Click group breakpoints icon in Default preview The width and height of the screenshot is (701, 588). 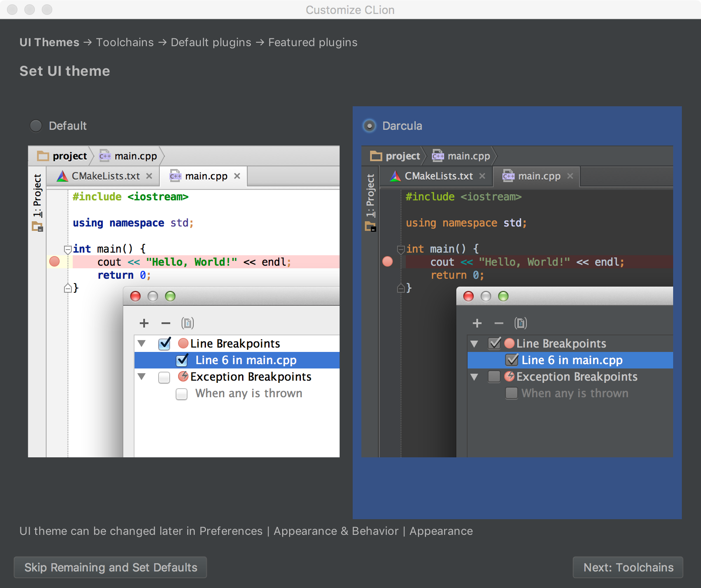(x=188, y=323)
